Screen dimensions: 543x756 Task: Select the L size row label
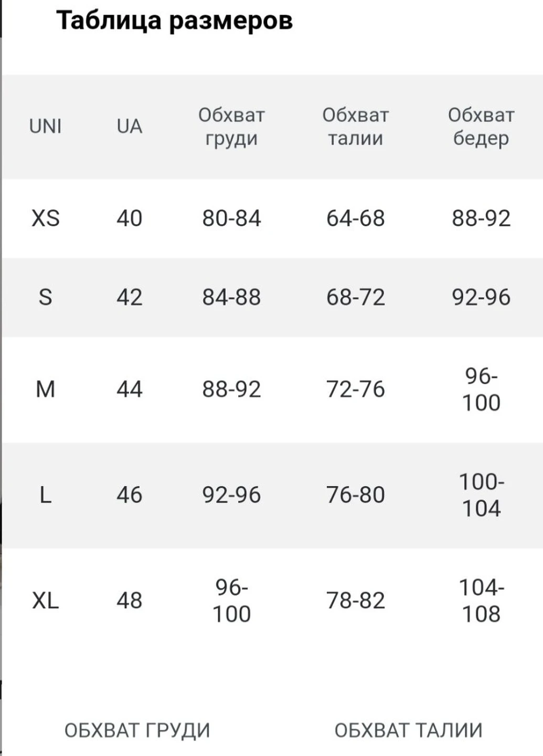(x=46, y=495)
